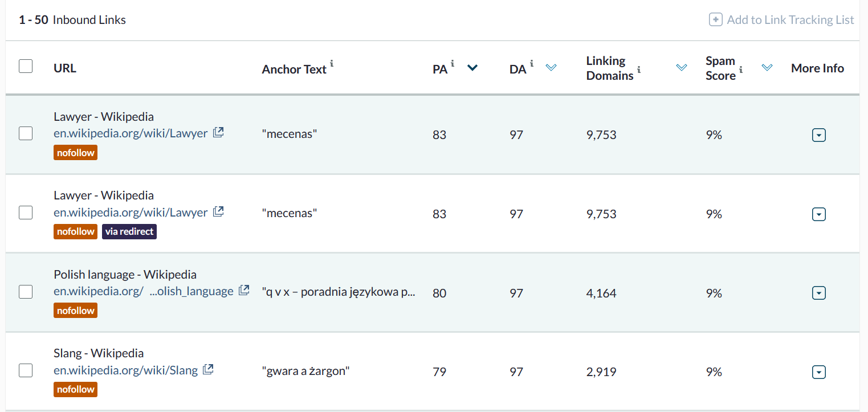
Task: Click the nofollow tag beside via redirect
Action: [x=75, y=231]
